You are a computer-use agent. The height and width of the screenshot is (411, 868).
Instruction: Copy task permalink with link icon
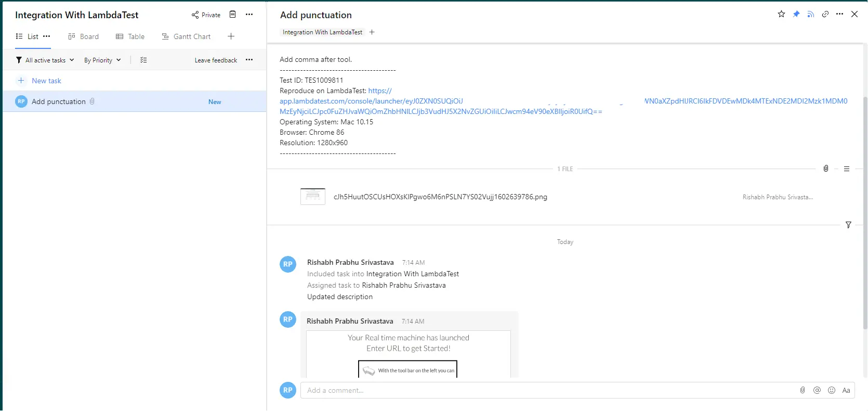[825, 14]
